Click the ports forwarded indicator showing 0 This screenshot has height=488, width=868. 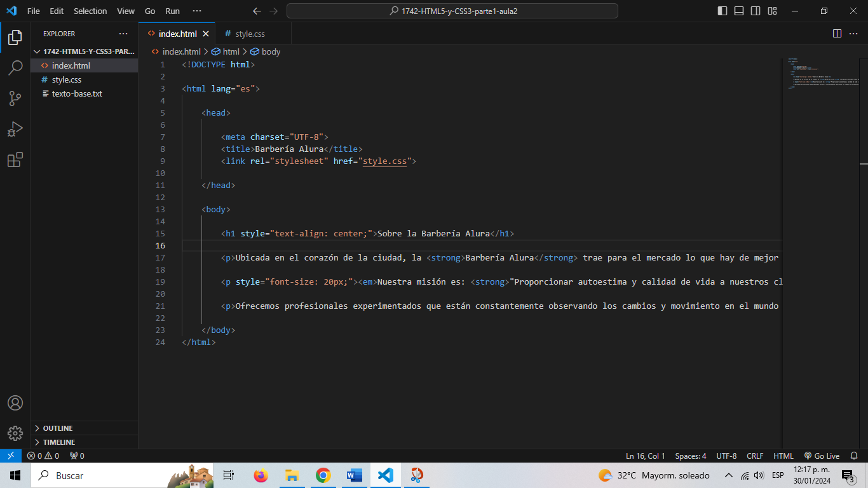click(x=77, y=456)
